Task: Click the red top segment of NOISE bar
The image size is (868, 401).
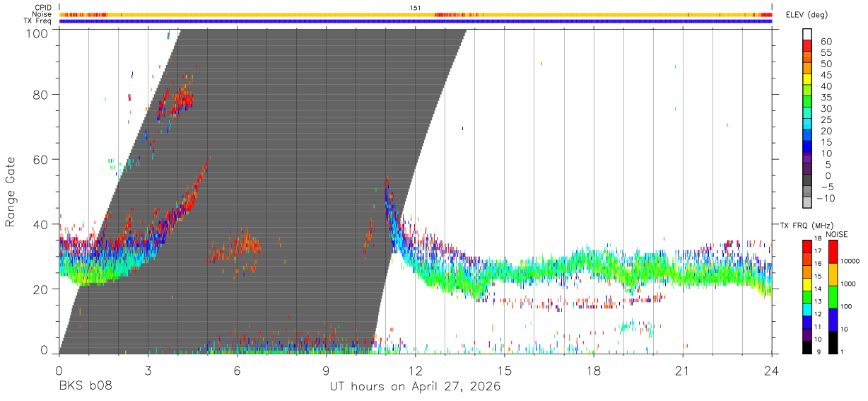Action: (x=832, y=252)
